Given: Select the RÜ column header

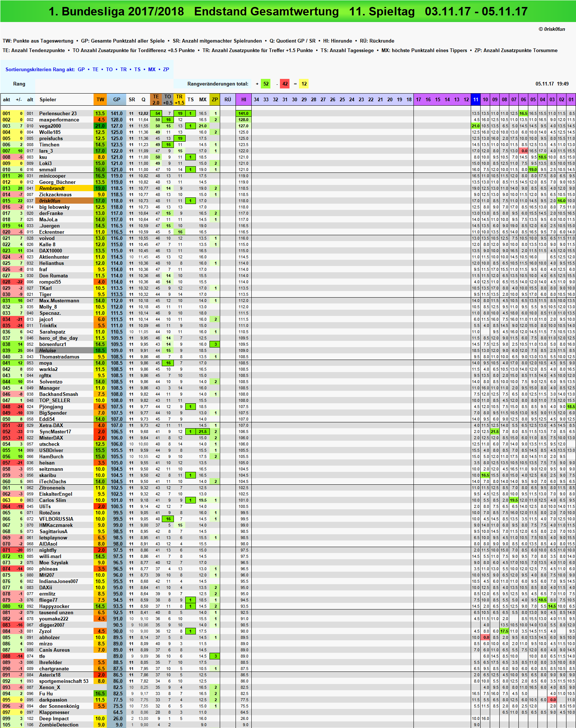Looking at the screenshot, I should [x=228, y=99].
